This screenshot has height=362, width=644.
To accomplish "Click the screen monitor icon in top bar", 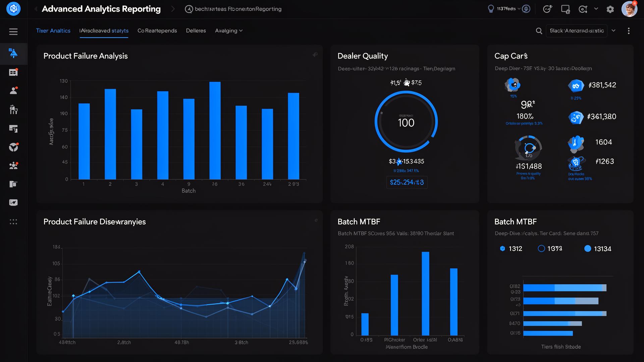I will (x=566, y=9).
